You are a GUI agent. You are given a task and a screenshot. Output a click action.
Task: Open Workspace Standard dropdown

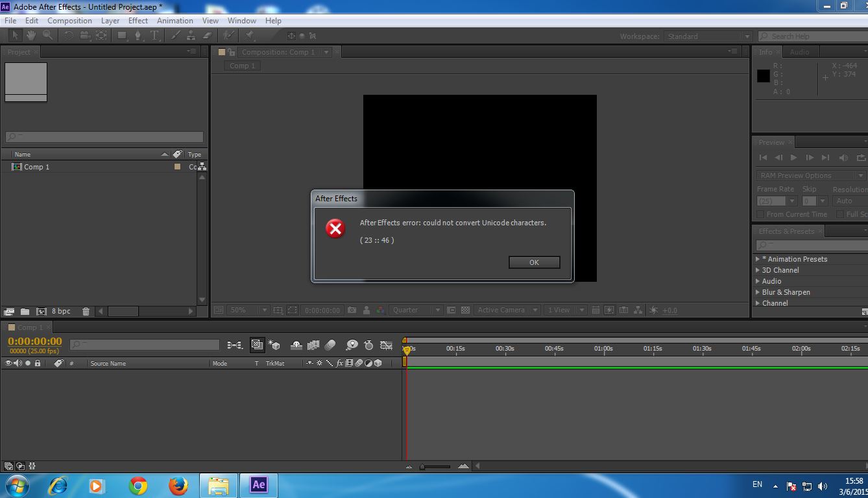[708, 36]
